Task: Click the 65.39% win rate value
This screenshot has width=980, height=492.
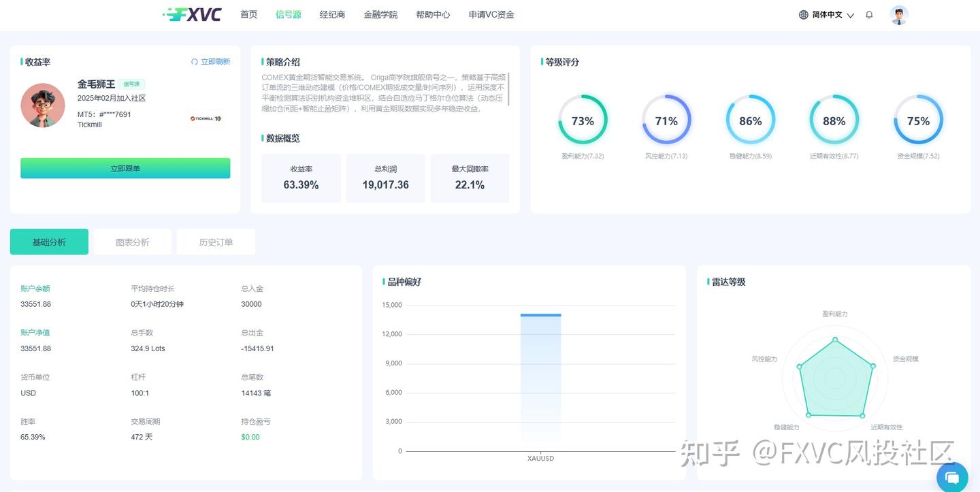Action: [x=33, y=437]
